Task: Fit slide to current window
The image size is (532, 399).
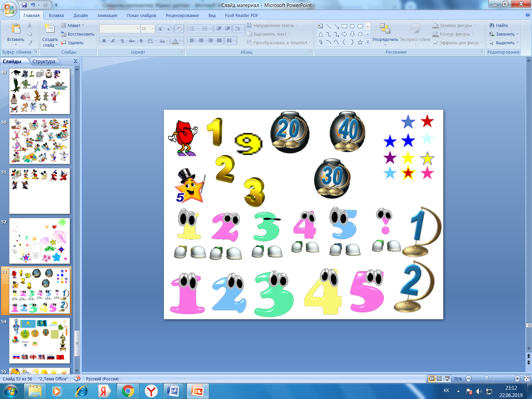Action: [527, 378]
